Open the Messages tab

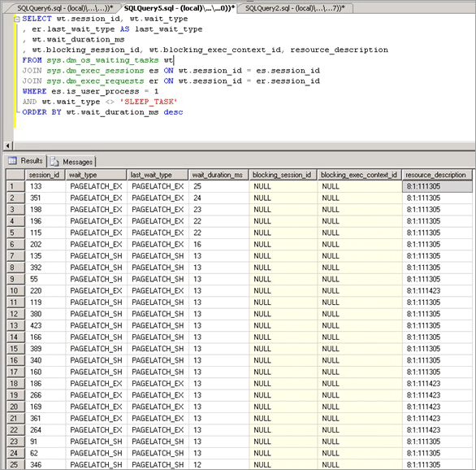(71, 162)
